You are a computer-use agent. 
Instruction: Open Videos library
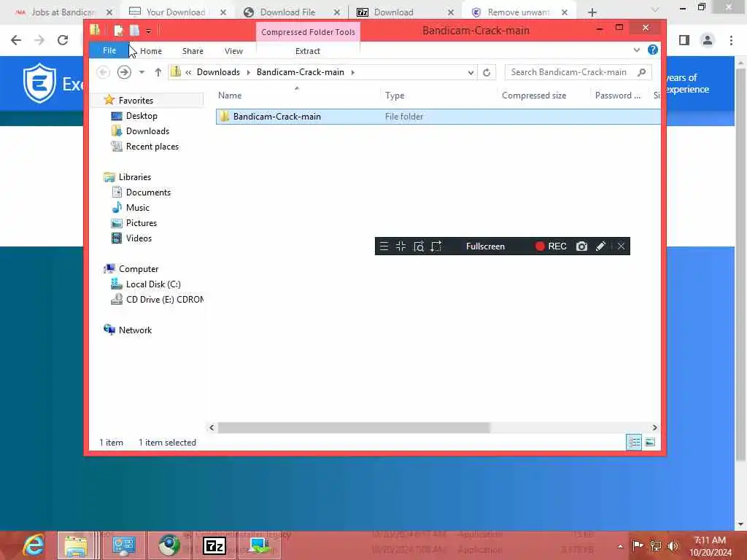139,238
